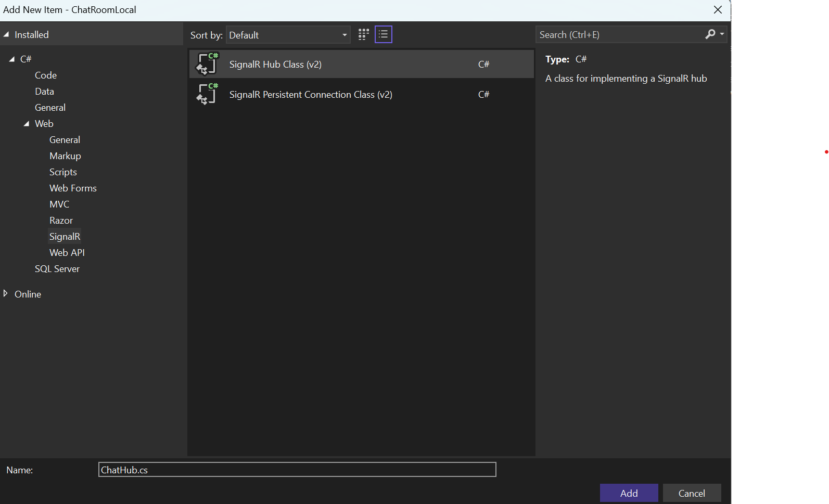
Task: Select the SignalR category
Action: pos(65,237)
